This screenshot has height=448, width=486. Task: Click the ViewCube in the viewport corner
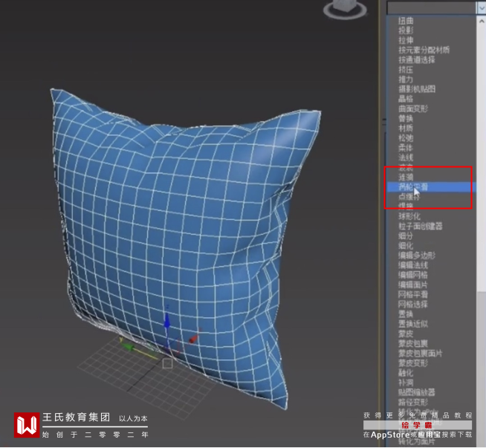click(345, 8)
